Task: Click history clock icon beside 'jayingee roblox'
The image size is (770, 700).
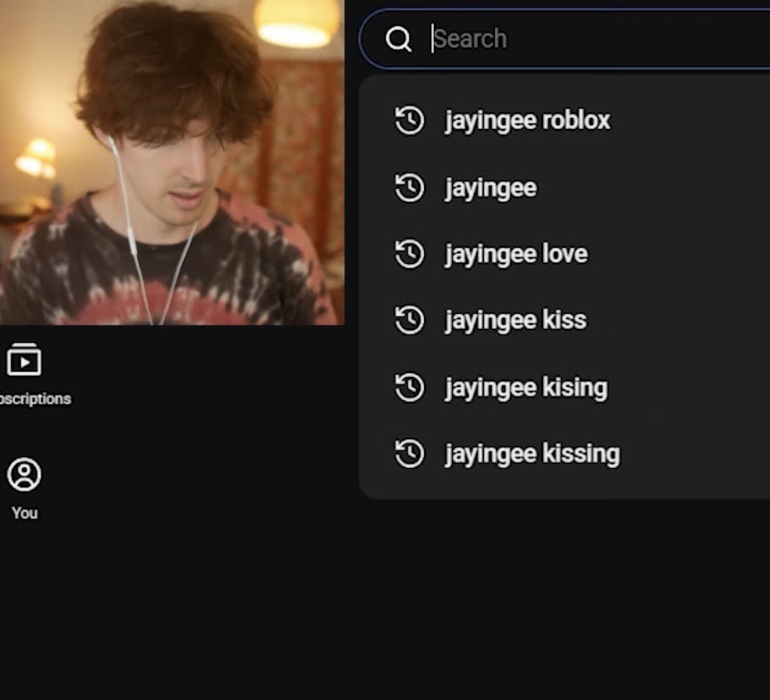Action: click(x=409, y=121)
